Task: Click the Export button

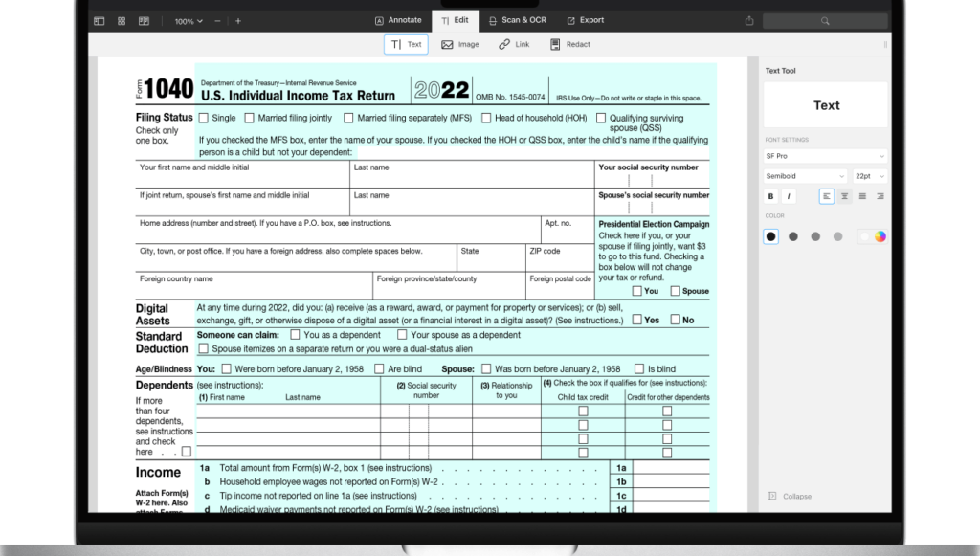Action: (586, 20)
